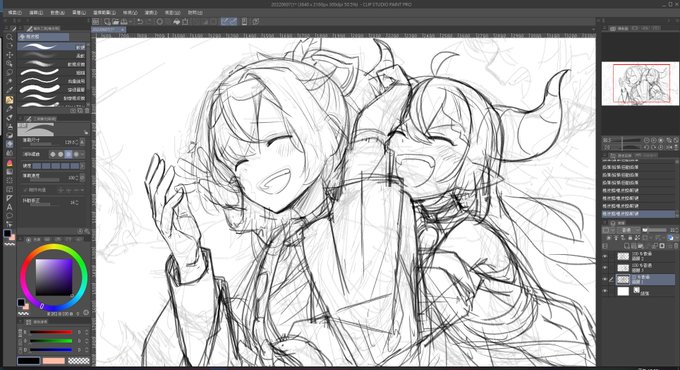This screenshot has width=680, height=370.
Task: Click the pink color swatch at bottom
Action: coord(54,361)
